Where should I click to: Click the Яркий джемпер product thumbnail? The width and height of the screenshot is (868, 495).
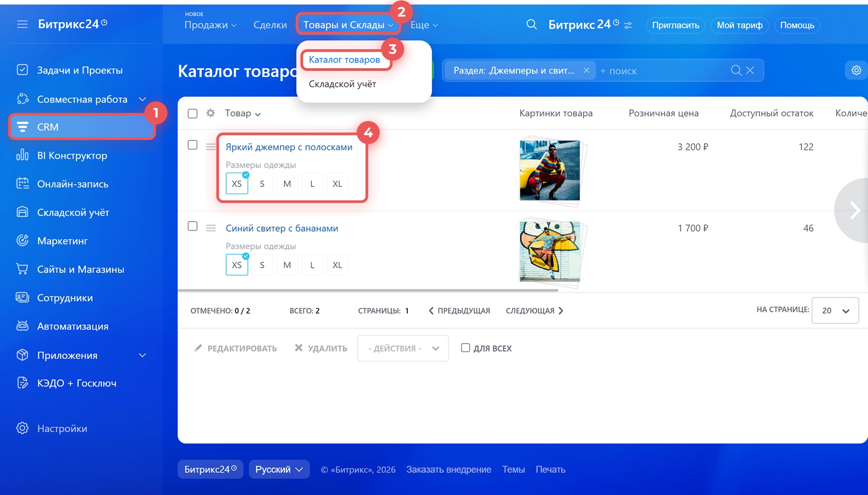[550, 170]
